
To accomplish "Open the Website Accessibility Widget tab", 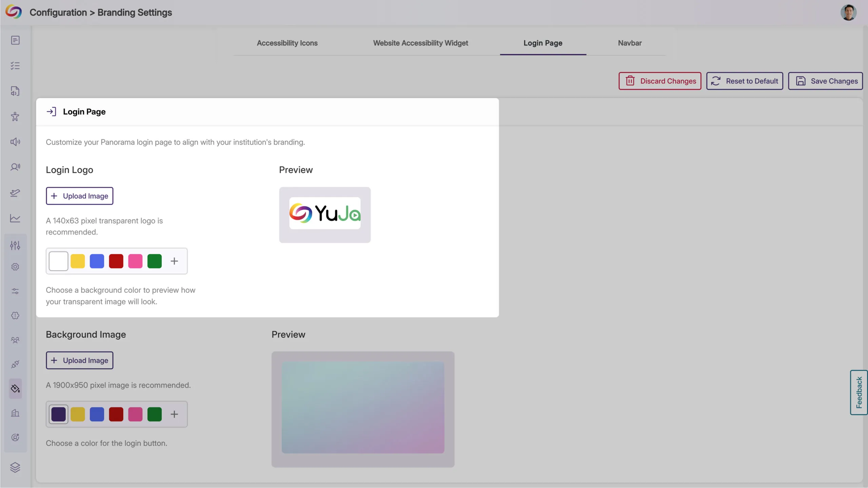I will click(x=420, y=43).
